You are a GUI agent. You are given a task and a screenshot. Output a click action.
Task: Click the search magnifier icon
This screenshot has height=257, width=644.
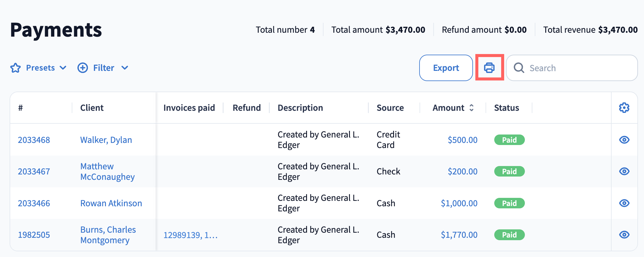click(x=519, y=68)
